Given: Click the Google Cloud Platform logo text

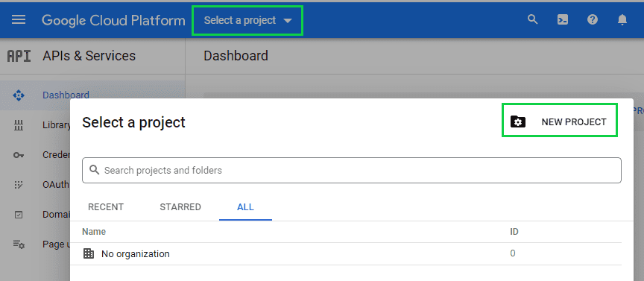Looking at the screenshot, I should pos(113,20).
